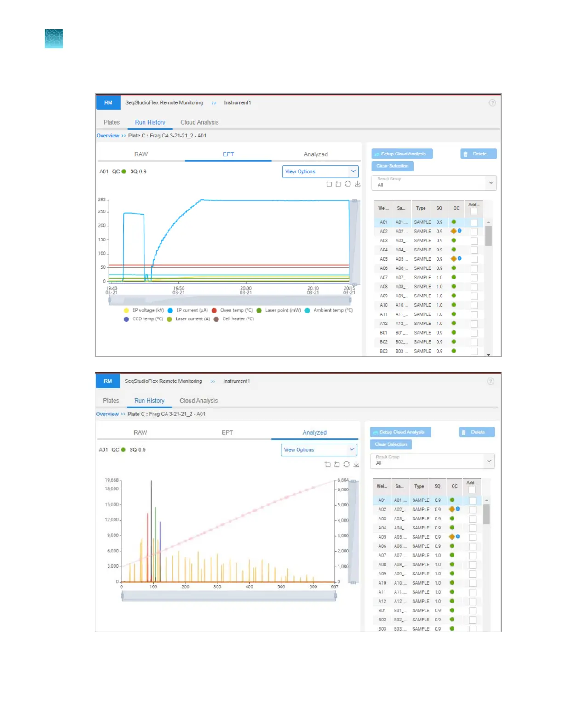Click the leftmost zoom-area icon above the lower Analyzed chart

pyautogui.click(x=327, y=464)
